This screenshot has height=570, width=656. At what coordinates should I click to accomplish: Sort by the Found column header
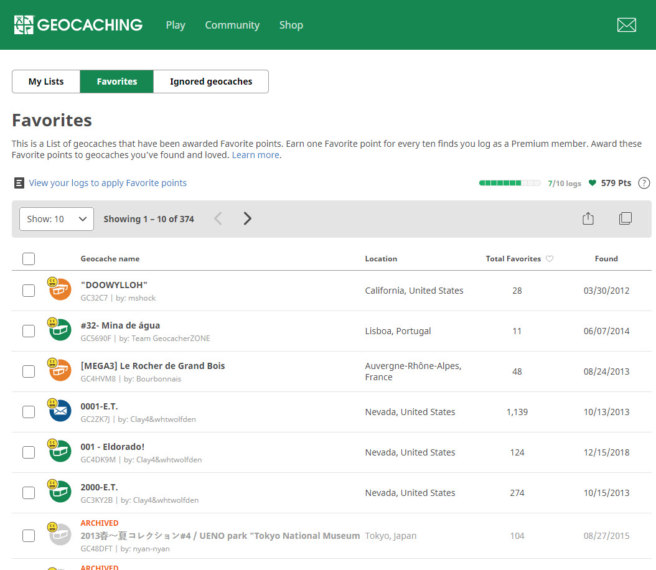click(606, 259)
